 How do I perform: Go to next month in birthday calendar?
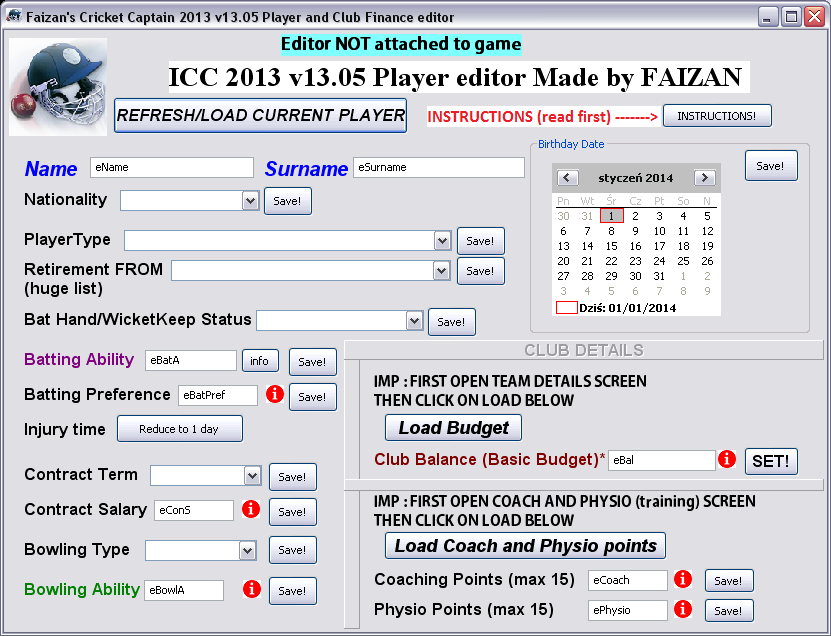click(704, 178)
